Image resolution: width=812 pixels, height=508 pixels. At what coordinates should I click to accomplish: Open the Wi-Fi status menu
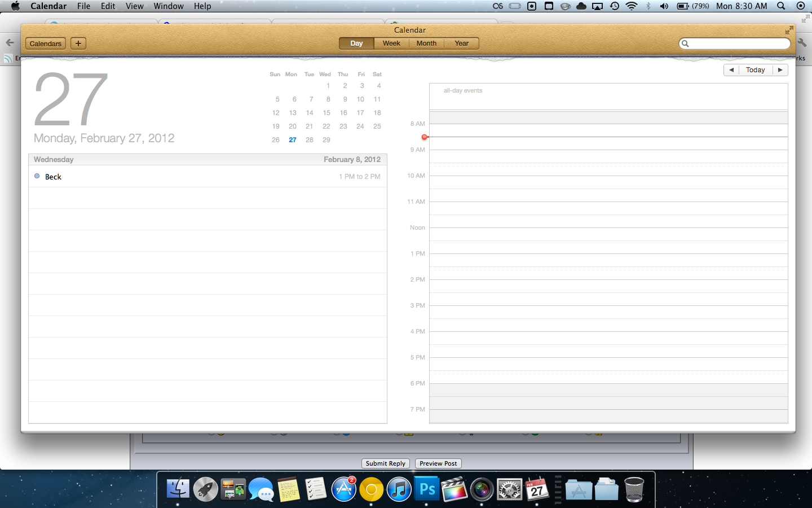coord(630,6)
